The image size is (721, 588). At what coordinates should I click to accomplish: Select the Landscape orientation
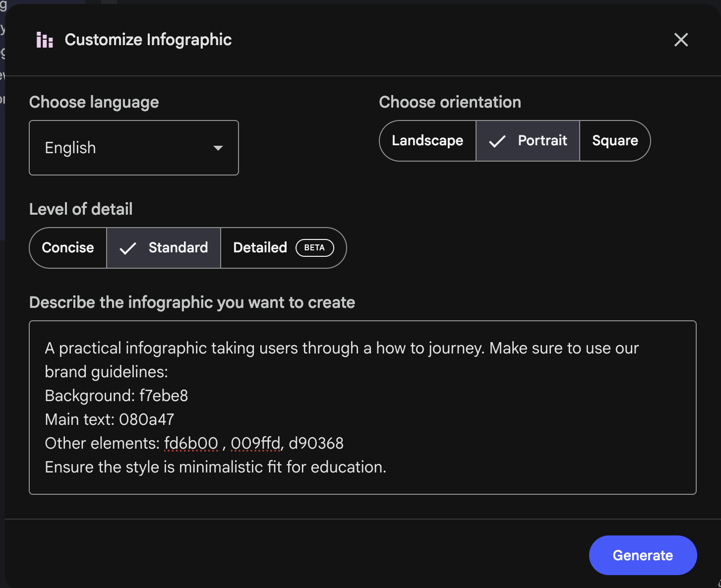click(x=427, y=141)
